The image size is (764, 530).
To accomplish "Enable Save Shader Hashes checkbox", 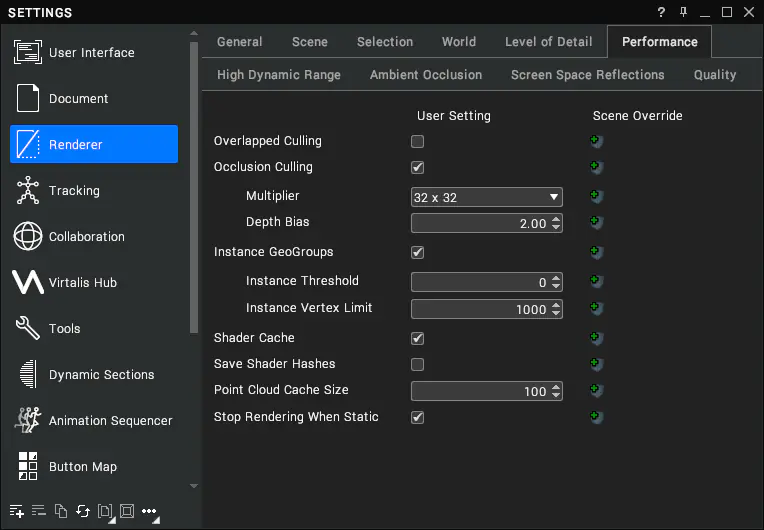I will pos(418,364).
